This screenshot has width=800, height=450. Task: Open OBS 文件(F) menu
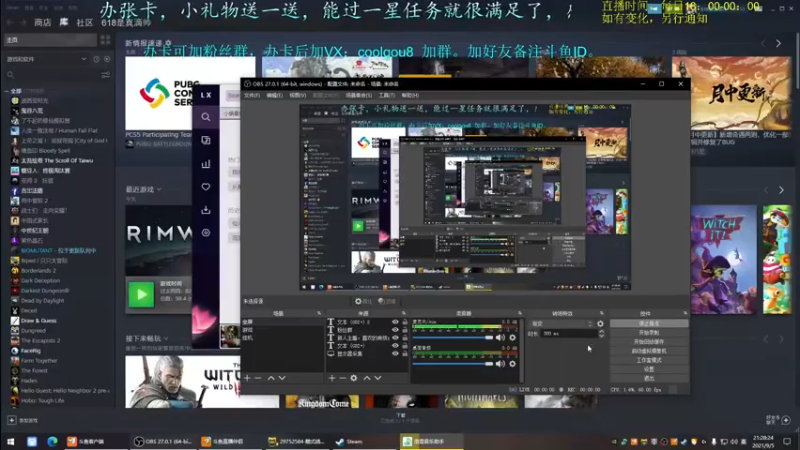pos(252,95)
